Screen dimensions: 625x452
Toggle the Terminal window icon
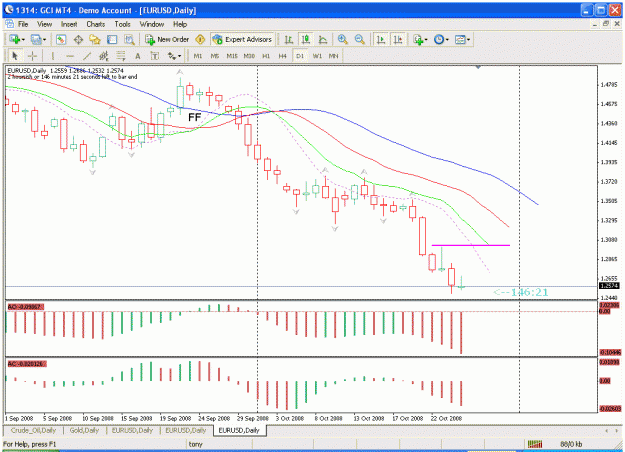click(112, 39)
